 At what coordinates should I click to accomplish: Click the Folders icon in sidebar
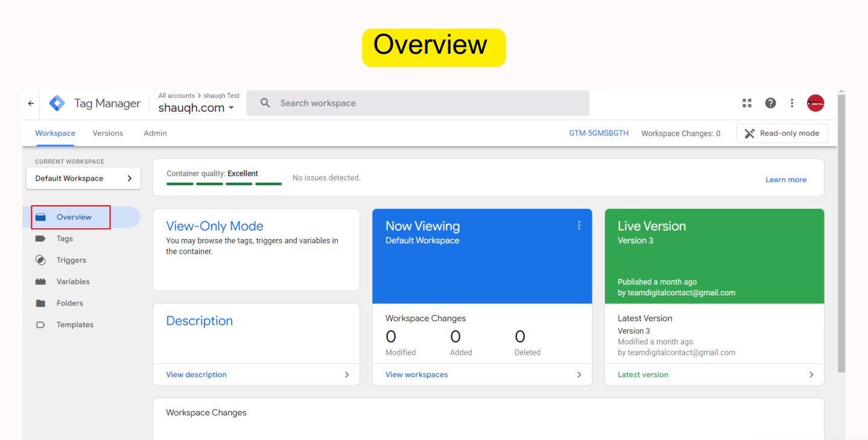[40, 304]
